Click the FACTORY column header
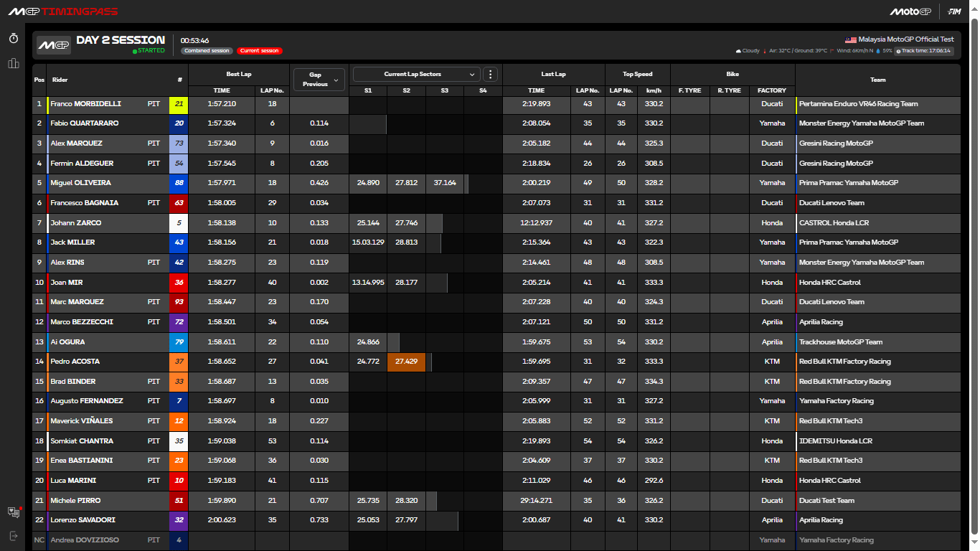Screen dimensions: 980x551 click(x=772, y=90)
